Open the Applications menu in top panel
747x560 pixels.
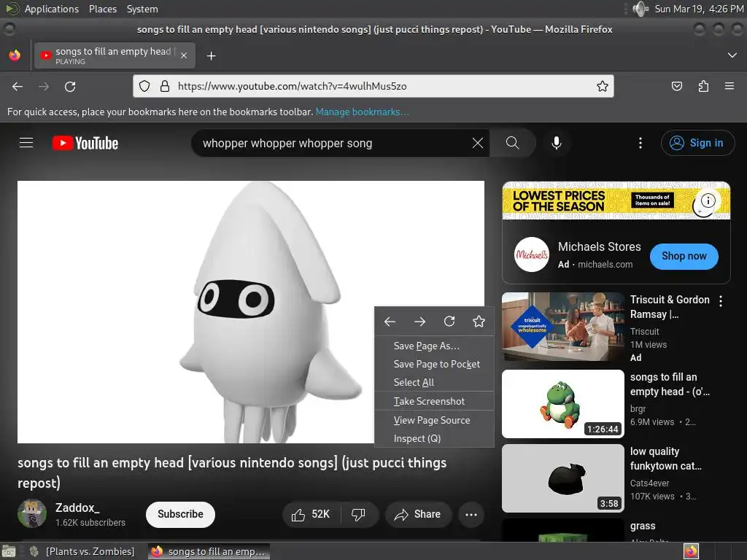[x=52, y=9]
